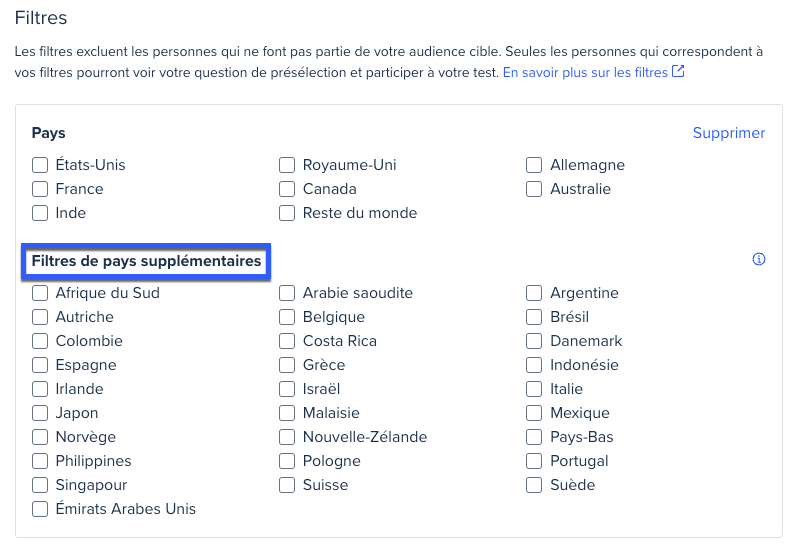Click Supprimer to remove country filter
Viewport: 799px width, 547px height.
tap(728, 133)
